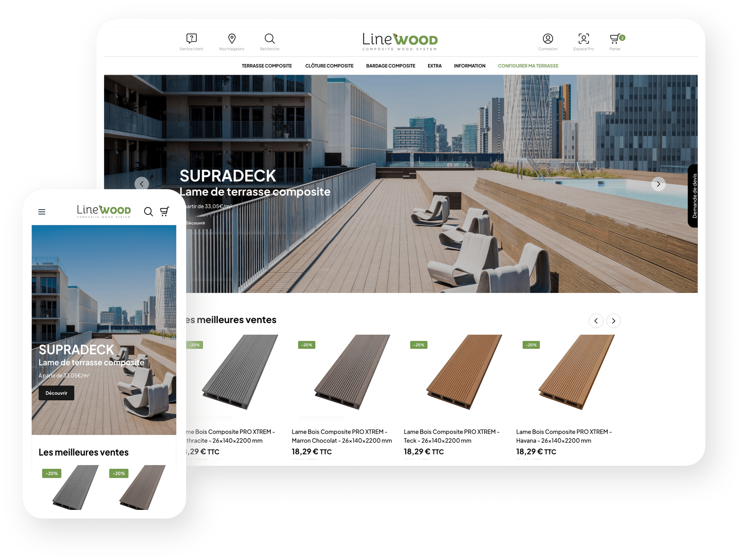
Task: Open the mobile hamburger menu
Action: (x=42, y=212)
